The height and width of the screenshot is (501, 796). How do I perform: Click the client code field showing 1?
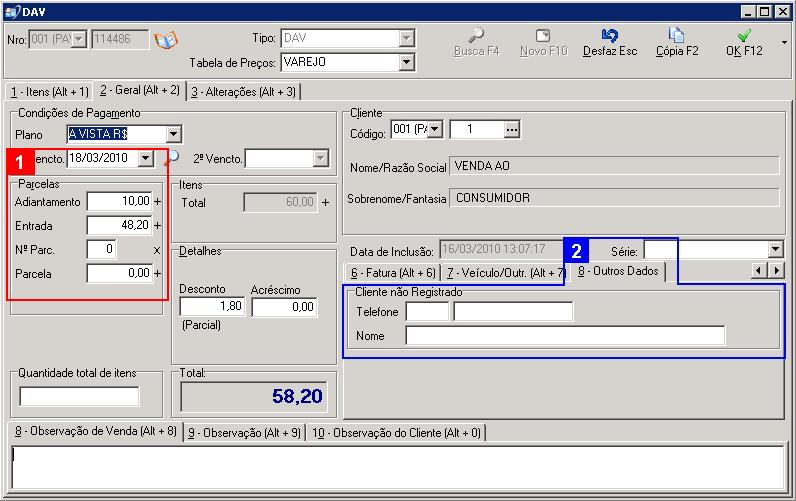(478, 130)
